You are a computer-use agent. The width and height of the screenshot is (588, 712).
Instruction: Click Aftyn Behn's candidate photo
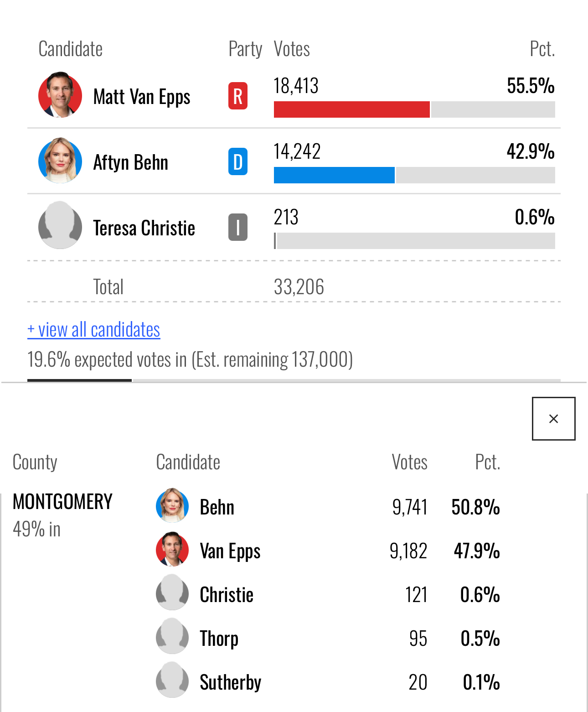pyautogui.click(x=60, y=161)
